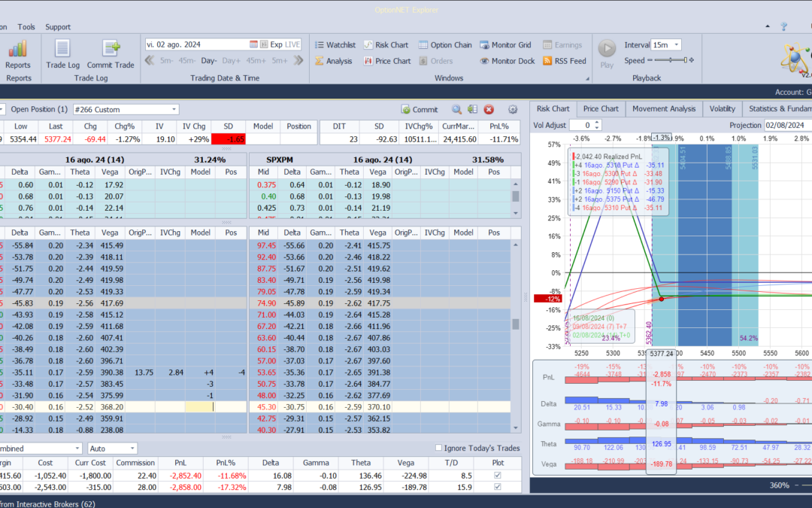Adjust the playback Speed slider
The height and width of the screenshot is (508, 812).
click(x=670, y=60)
